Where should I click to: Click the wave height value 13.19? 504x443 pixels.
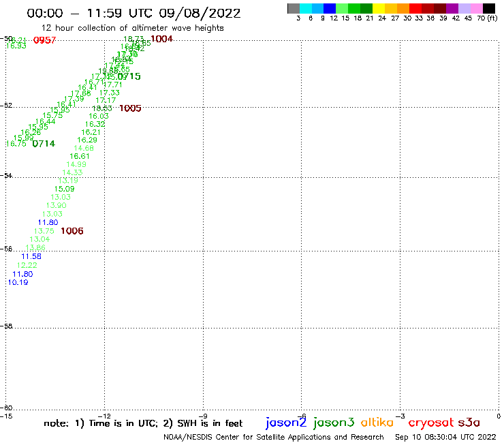tap(68, 181)
